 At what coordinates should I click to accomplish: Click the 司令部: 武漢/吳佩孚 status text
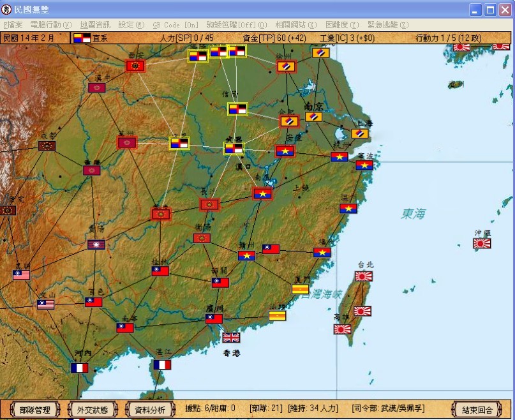click(388, 409)
